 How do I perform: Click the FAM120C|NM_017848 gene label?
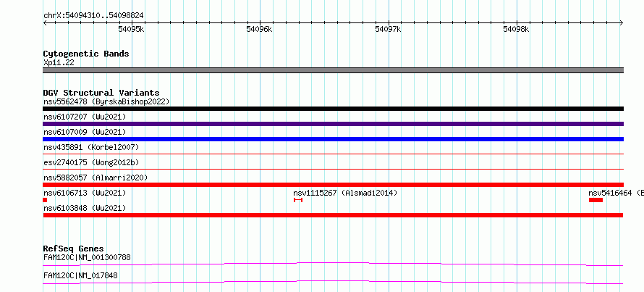coord(80,275)
